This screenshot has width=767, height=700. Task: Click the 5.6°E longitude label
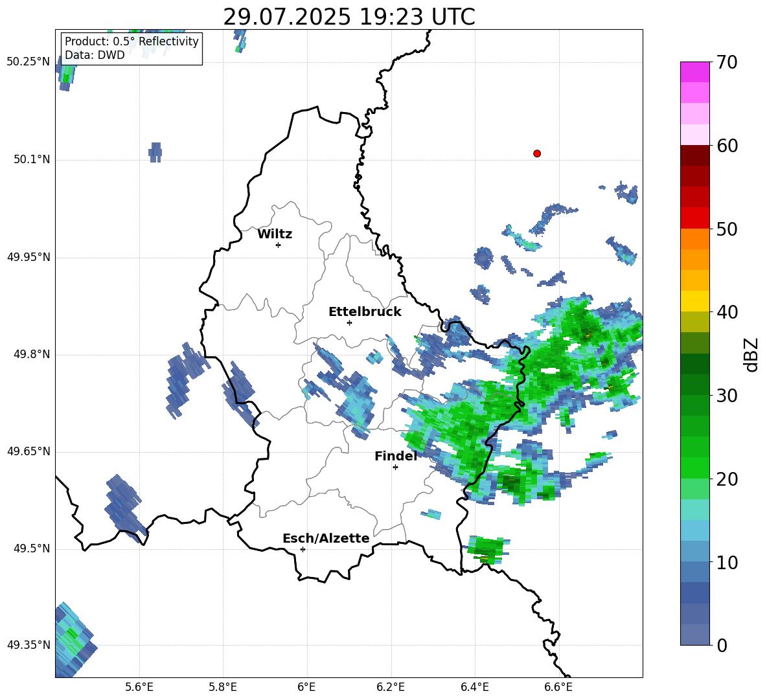point(139,687)
